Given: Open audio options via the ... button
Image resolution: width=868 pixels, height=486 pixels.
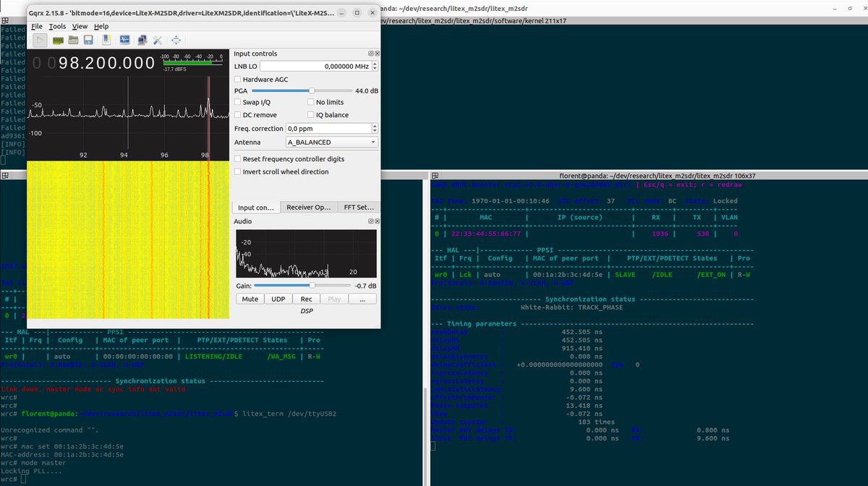Looking at the screenshot, I should [362, 299].
